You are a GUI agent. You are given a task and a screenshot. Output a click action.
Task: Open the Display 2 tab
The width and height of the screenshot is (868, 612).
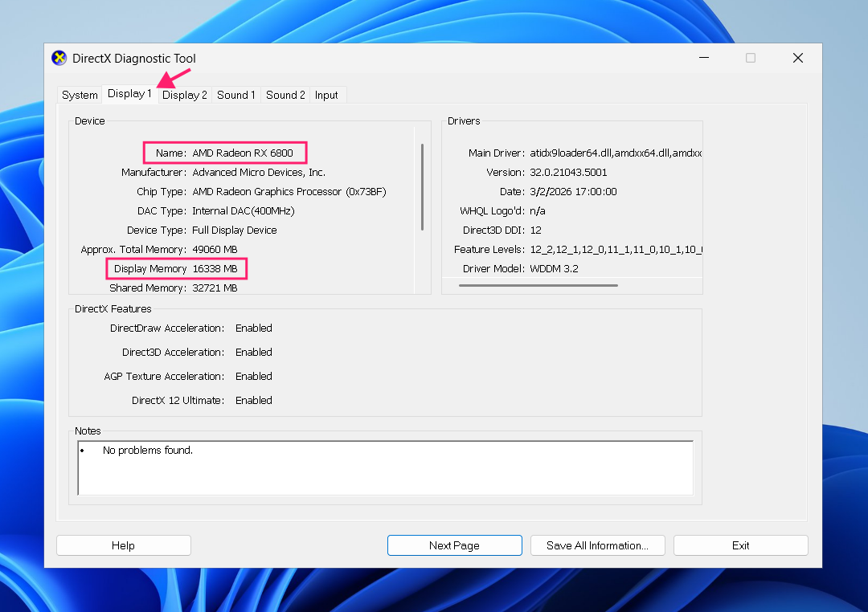click(184, 96)
